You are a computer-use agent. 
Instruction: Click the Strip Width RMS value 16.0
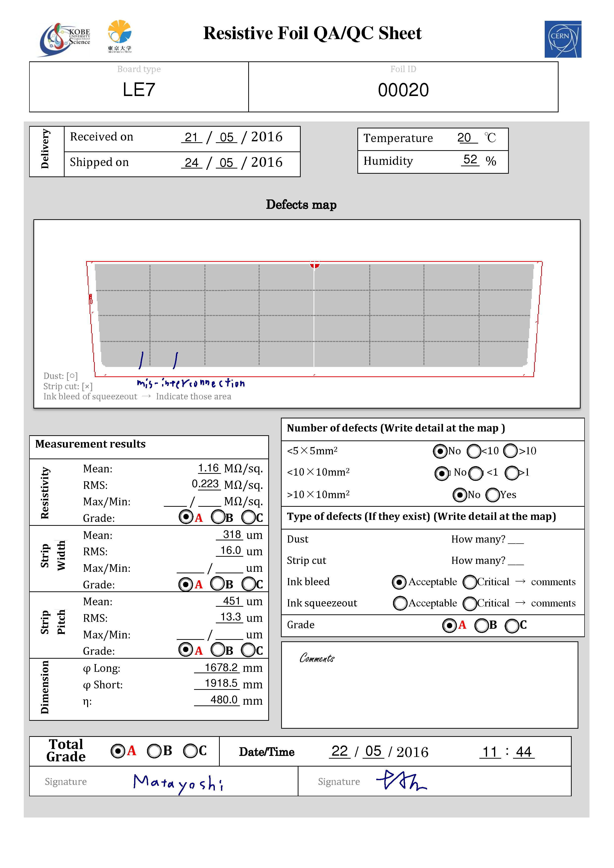tap(230, 551)
